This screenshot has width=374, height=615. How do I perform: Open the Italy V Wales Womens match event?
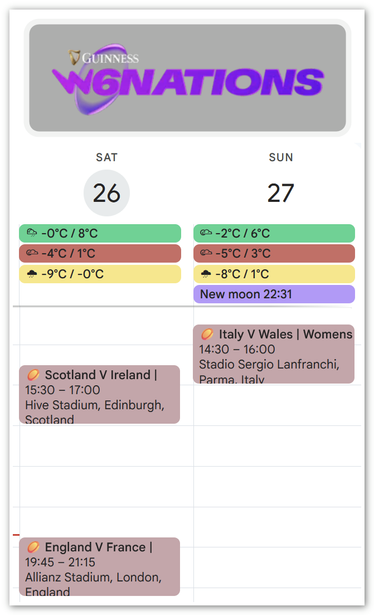[274, 354]
